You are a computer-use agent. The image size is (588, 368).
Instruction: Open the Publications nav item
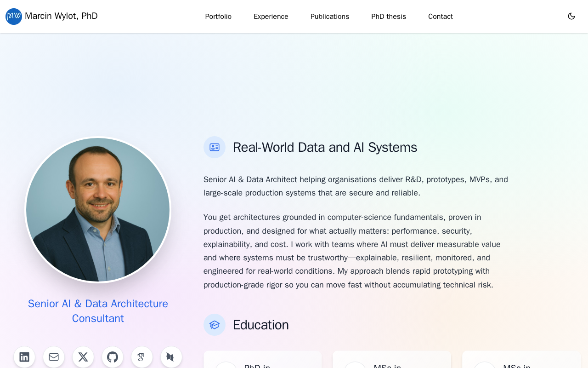pos(330,17)
